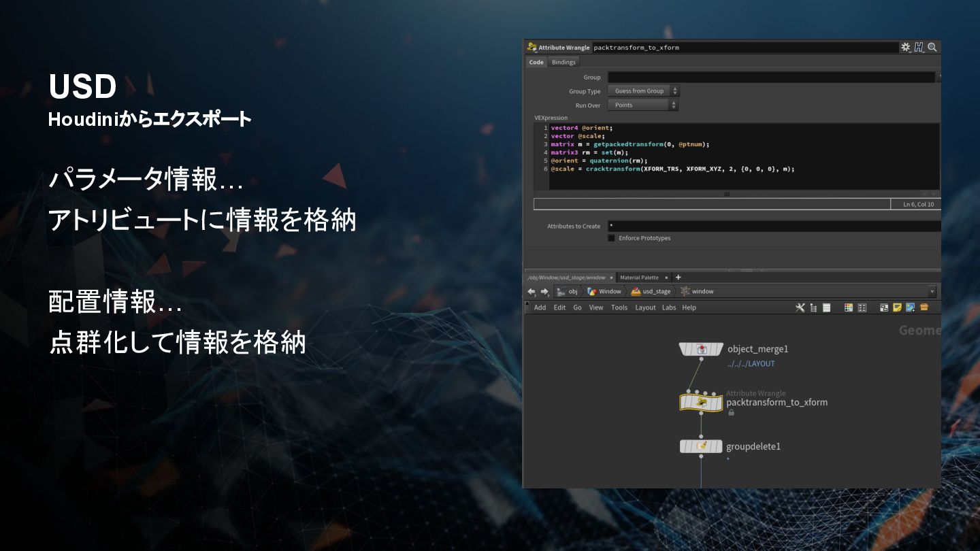Screen dimensions: 980x551
Task: Open the Group Type dropdown
Action: point(643,91)
